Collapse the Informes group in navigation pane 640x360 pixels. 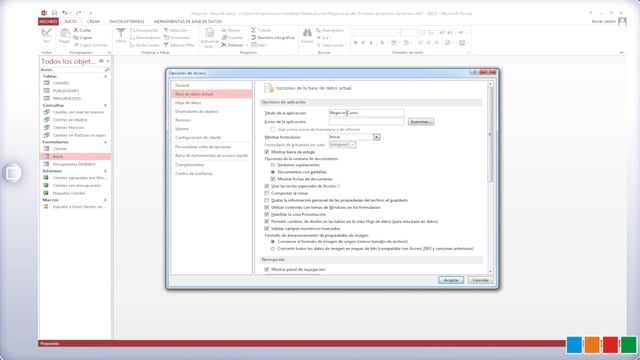point(105,171)
